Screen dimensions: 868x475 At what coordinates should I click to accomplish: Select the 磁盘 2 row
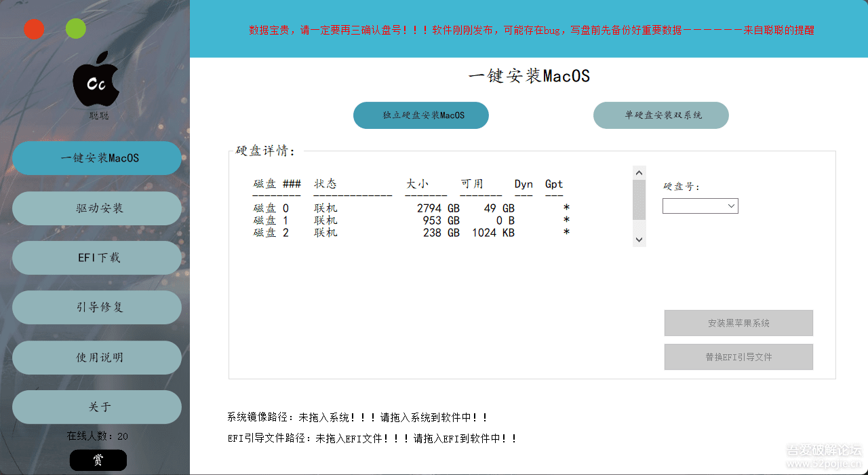click(412, 233)
